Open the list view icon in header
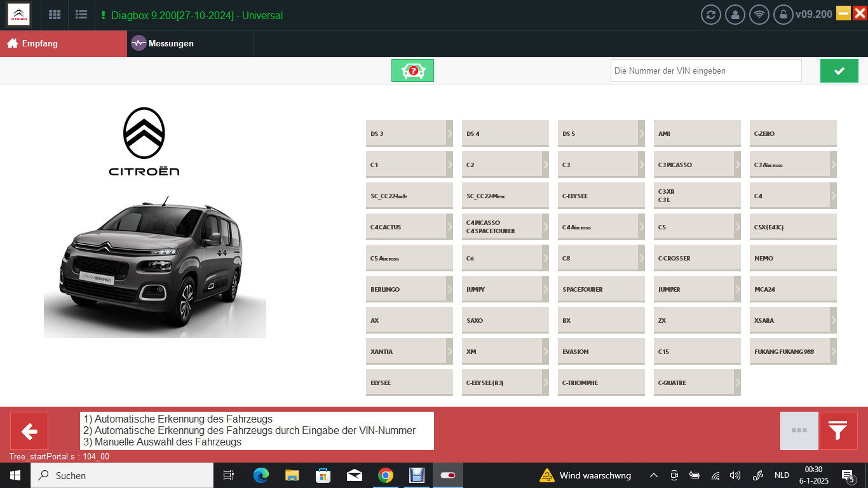The height and width of the screenshot is (488, 868). pyautogui.click(x=81, y=15)
